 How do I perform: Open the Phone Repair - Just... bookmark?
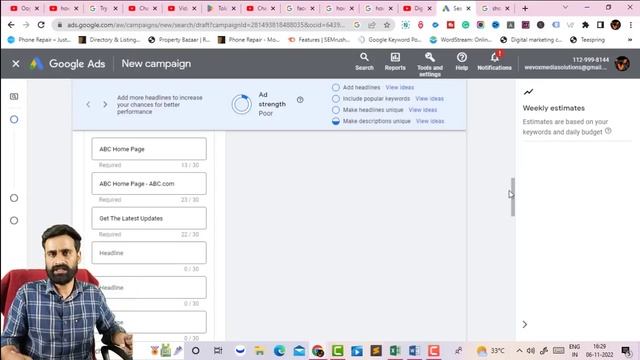pyautogui.click(x=39, y=40)
